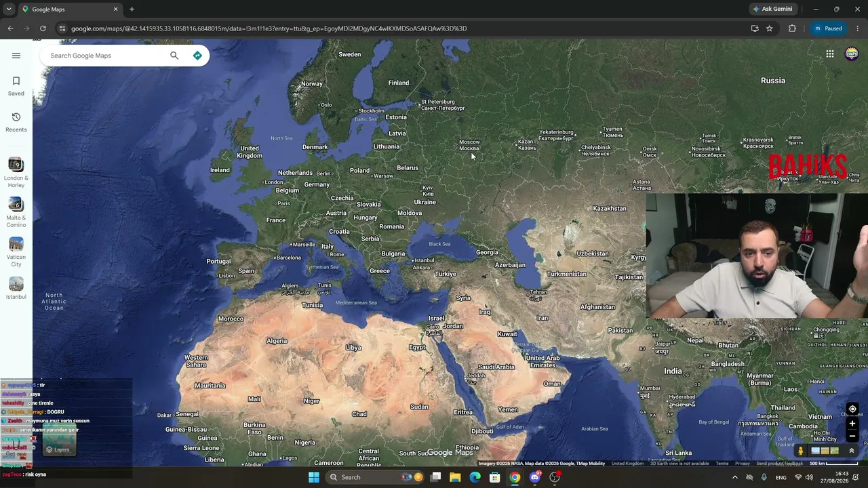Open the Malta & Comino recent item
The height and width of the screenshot is (488, 868).
16,213
